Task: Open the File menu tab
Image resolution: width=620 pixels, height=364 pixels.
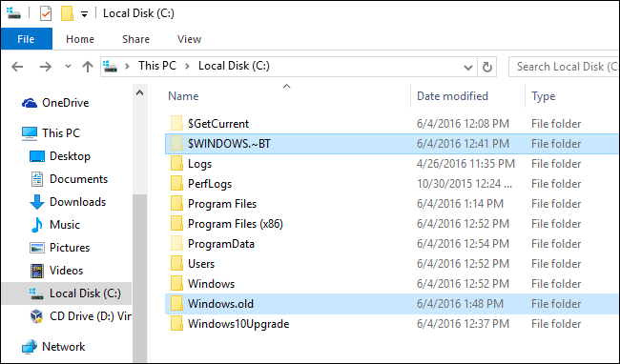Action: click(26, 39)
